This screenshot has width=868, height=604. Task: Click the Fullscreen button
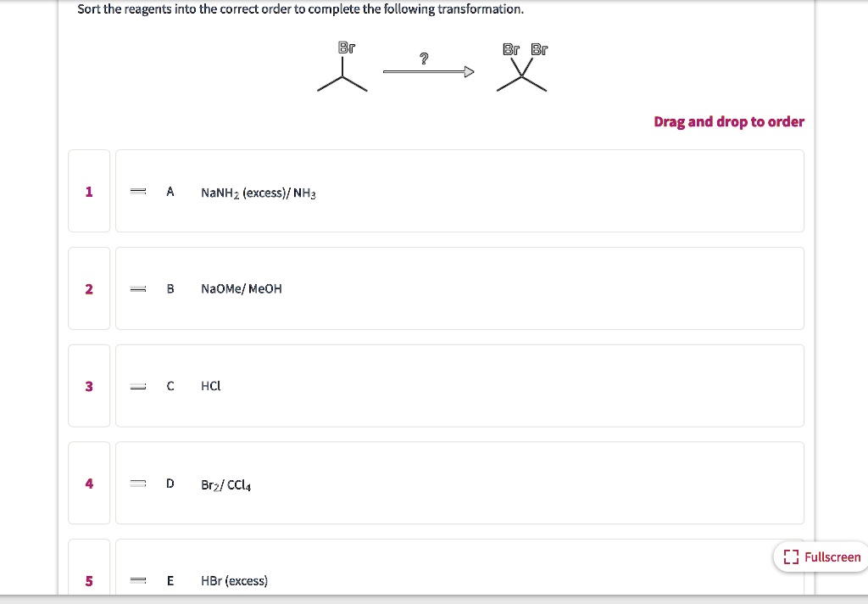[820, 556]
